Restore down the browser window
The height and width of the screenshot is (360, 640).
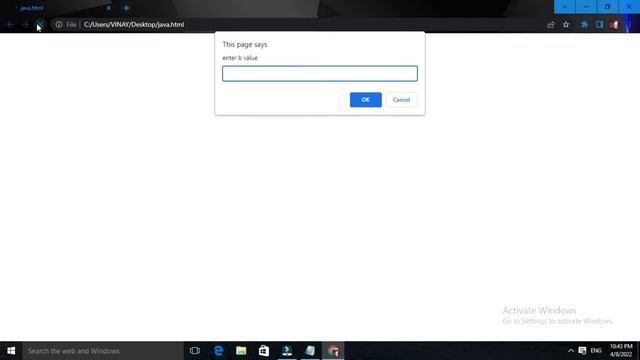(608, 7)
